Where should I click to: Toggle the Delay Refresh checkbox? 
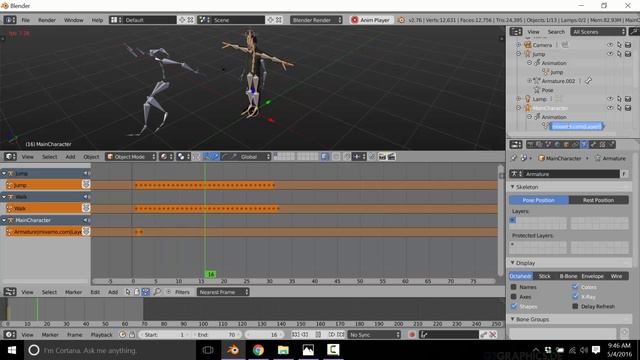pos(575,306)
